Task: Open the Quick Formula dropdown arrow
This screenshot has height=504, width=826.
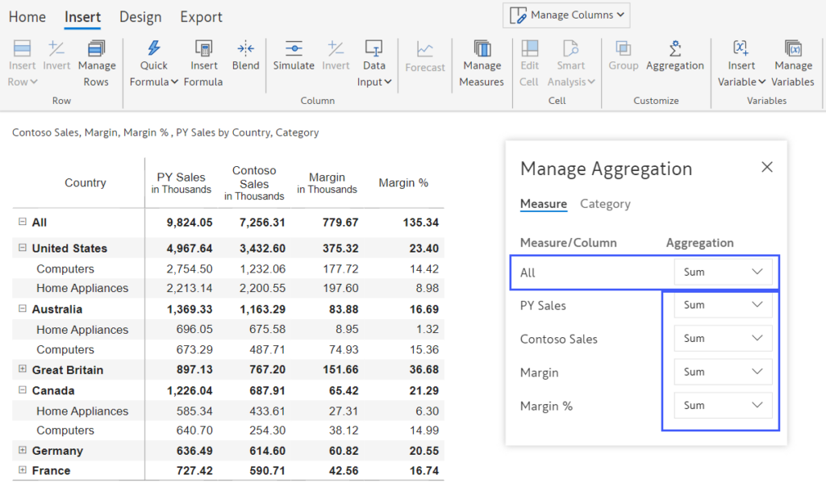Action: click(x=174, y=81)
